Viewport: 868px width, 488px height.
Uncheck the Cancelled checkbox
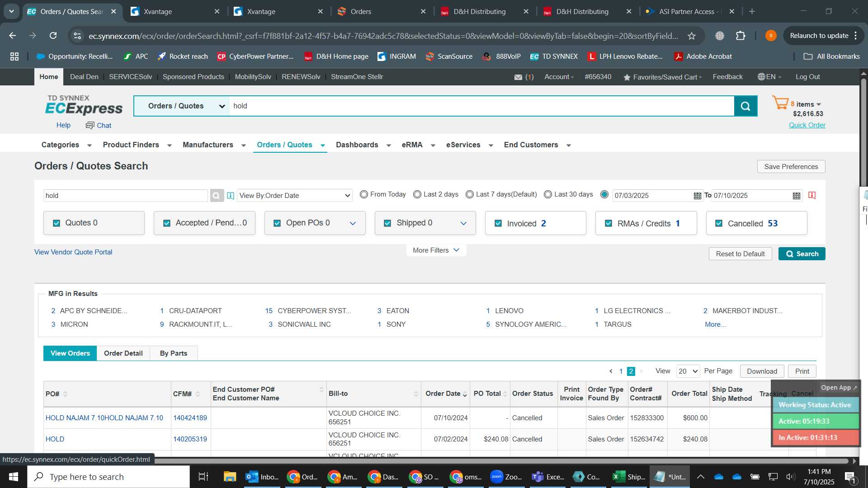point(719,223)
